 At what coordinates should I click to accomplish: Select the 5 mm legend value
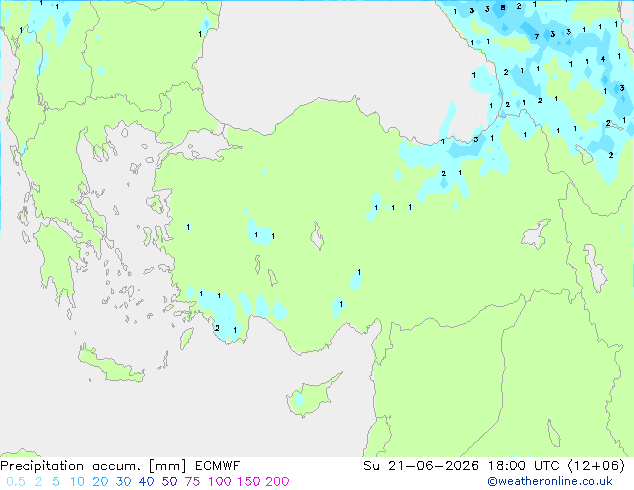56,482
